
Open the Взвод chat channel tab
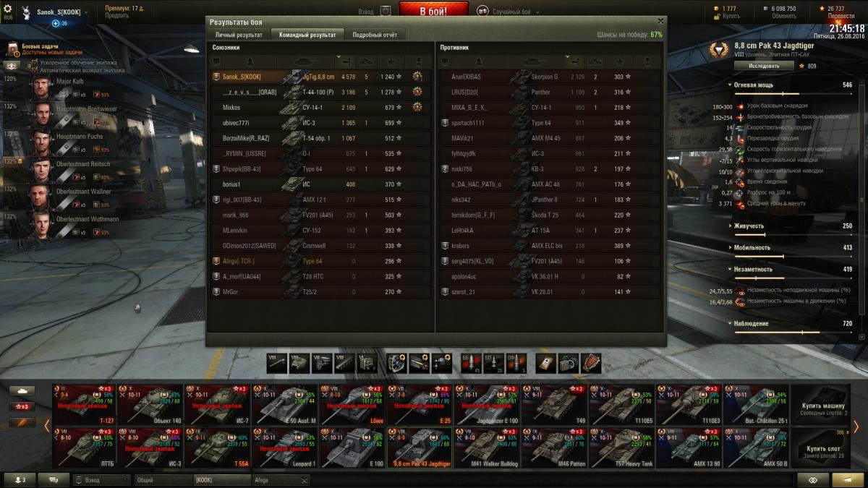coord(101,479)
